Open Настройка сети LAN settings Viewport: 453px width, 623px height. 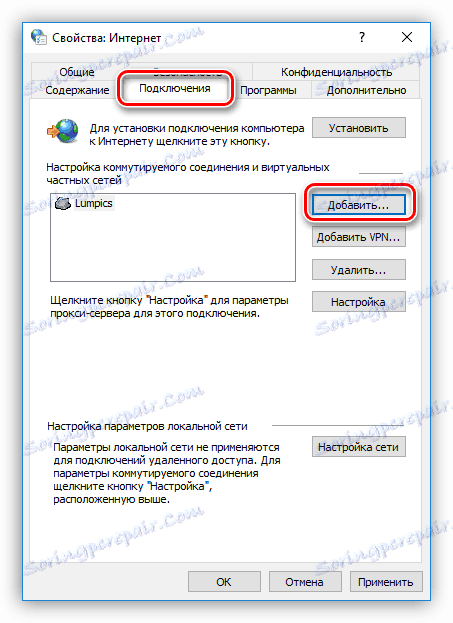pyautogui.click(x=359, y=447)
